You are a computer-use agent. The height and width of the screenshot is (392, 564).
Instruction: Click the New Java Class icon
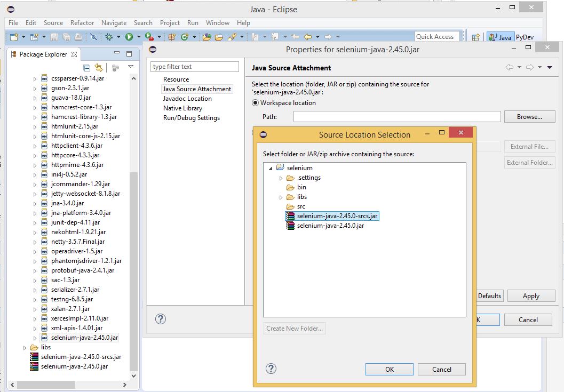(x=185, y=37)
